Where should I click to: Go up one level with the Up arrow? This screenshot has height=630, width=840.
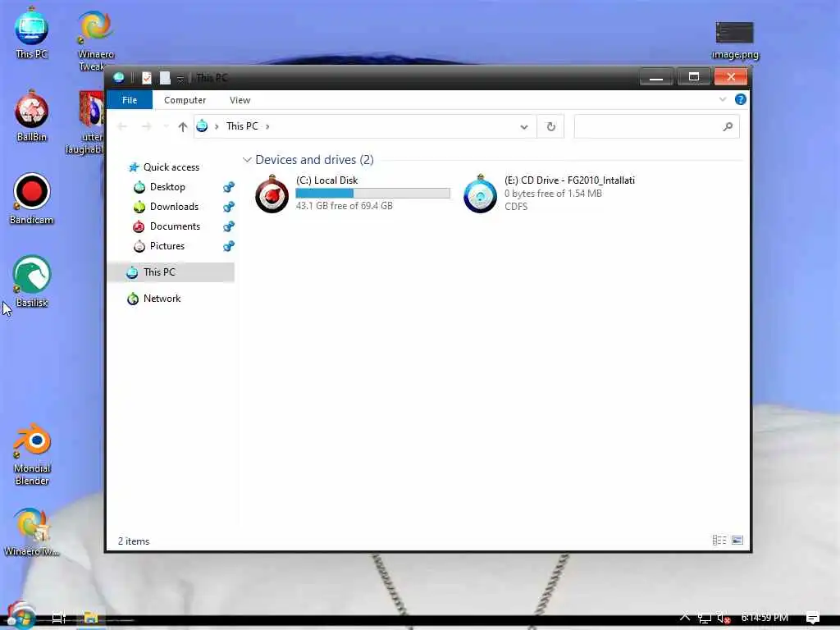coord(183,127)
